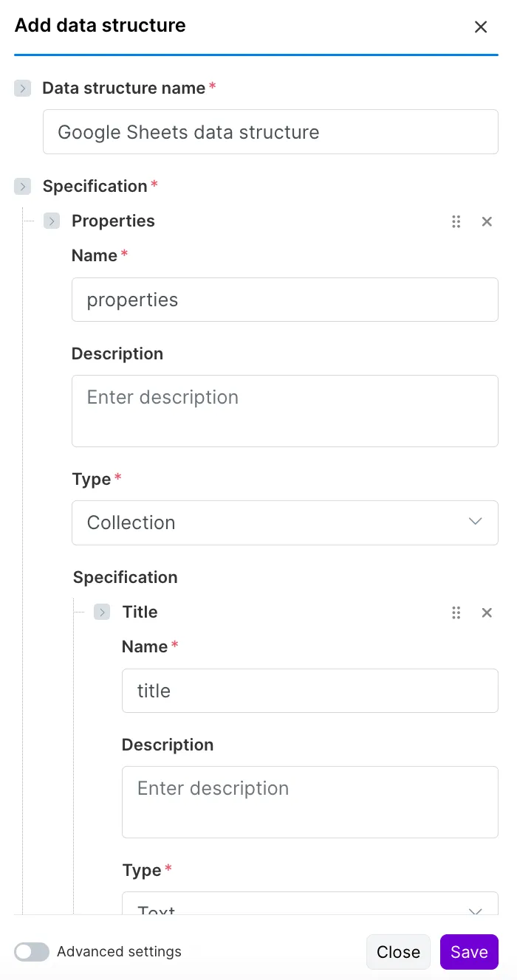Click the Add data structure heading
This screenshot has width=517, height=980.
point(100,26)
